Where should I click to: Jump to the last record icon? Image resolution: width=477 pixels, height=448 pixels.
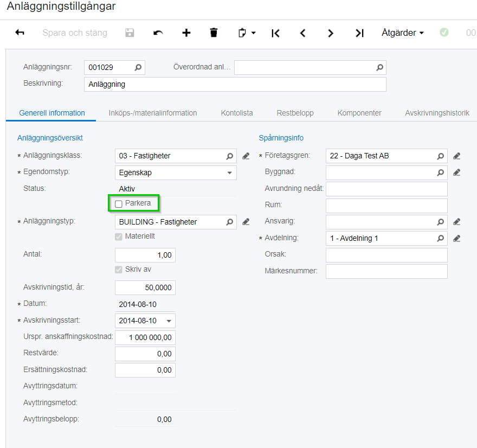click(359, 33)
